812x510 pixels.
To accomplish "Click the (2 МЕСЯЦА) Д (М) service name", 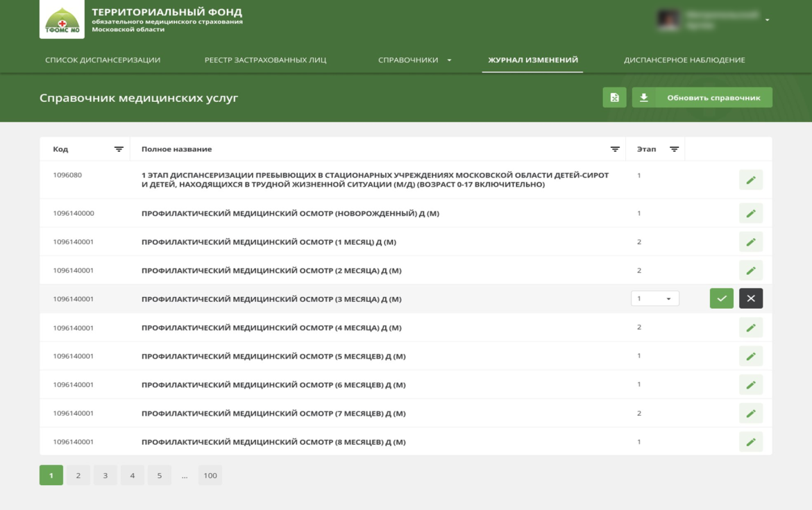I will click(x=271, y=271).
